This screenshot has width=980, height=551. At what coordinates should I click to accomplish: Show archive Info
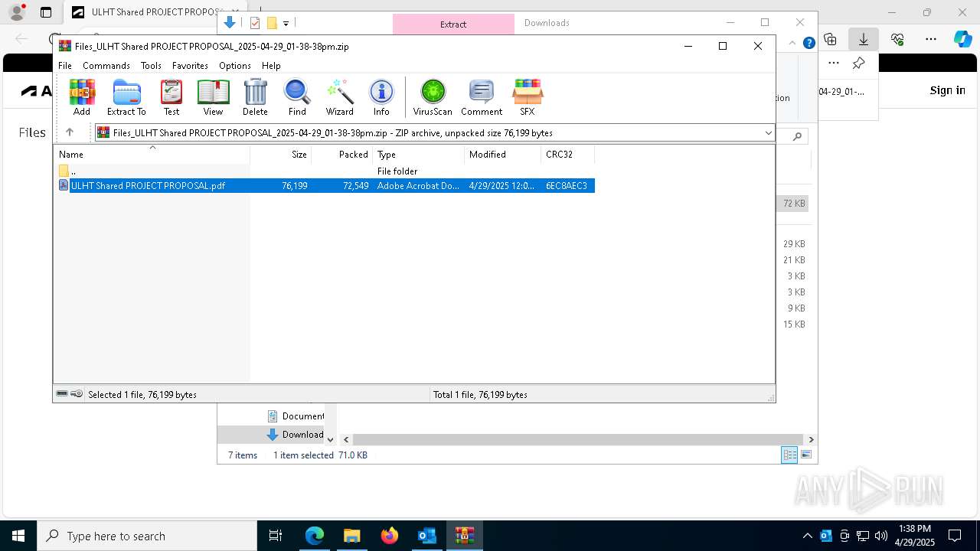(x=381, y=97)
